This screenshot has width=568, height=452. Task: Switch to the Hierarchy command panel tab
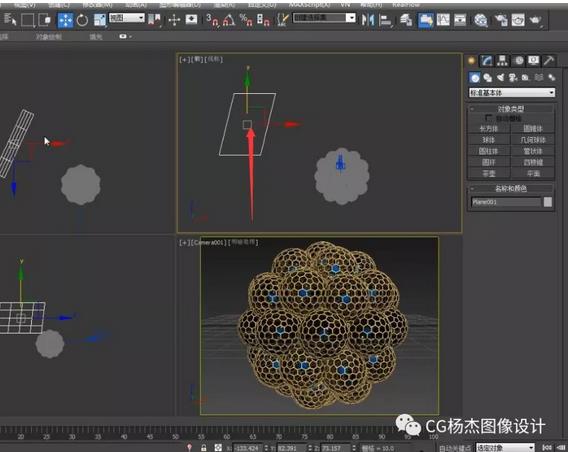(x=502, y=60)
